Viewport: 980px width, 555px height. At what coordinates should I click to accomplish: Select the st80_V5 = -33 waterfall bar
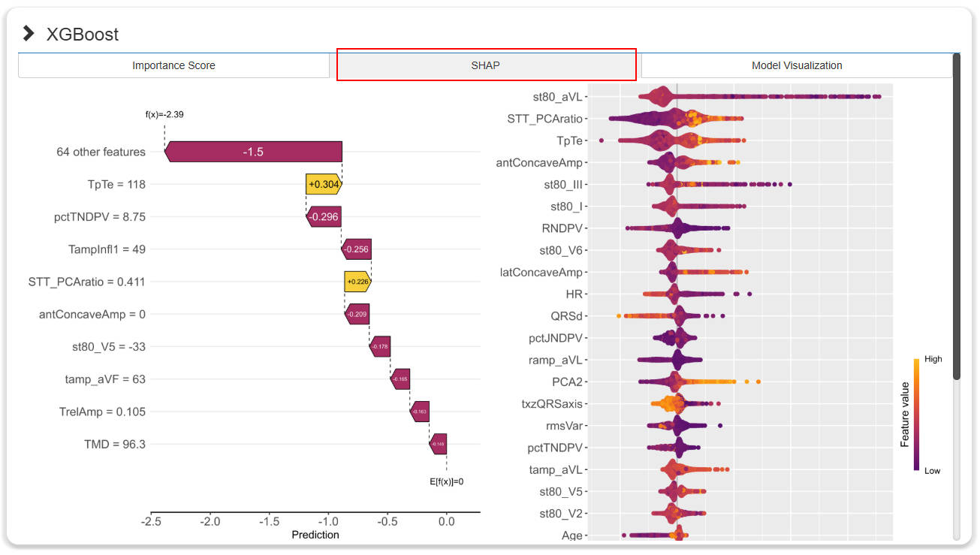379,346
